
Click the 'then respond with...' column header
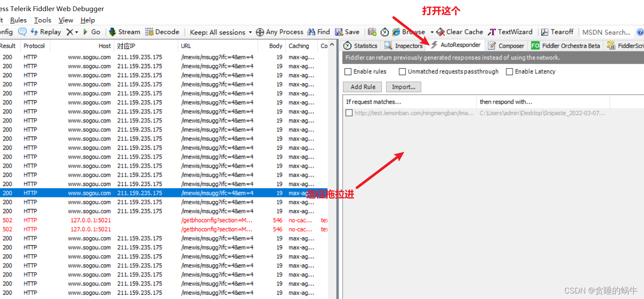pos(543,102)
